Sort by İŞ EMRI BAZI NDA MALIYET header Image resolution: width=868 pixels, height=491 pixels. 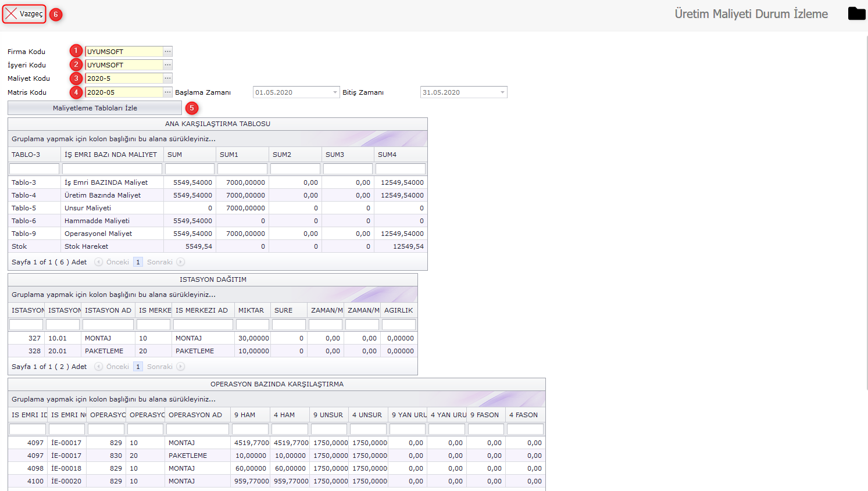[x=112, y=155]
